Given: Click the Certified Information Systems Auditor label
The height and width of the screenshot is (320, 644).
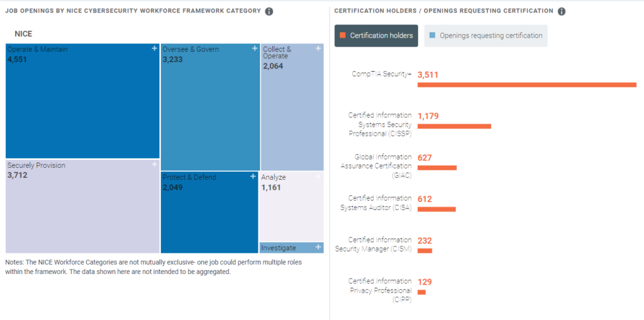Looking at the screenshot, I should point(380,203).
